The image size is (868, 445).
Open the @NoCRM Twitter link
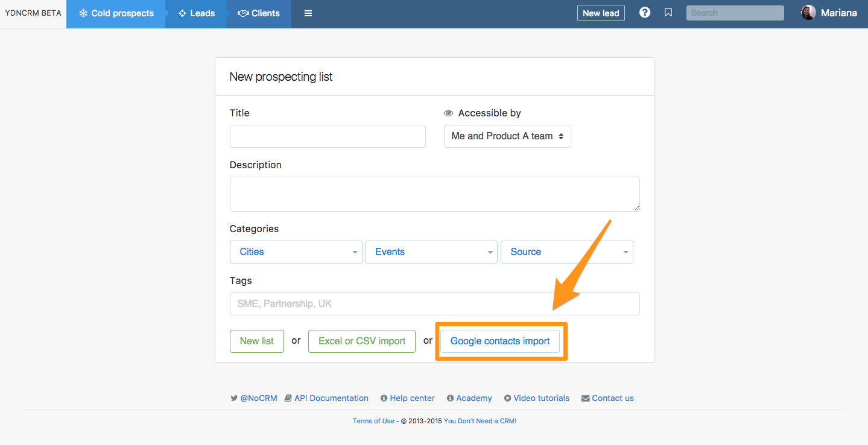pyautogui.click(x=254, y=398)
